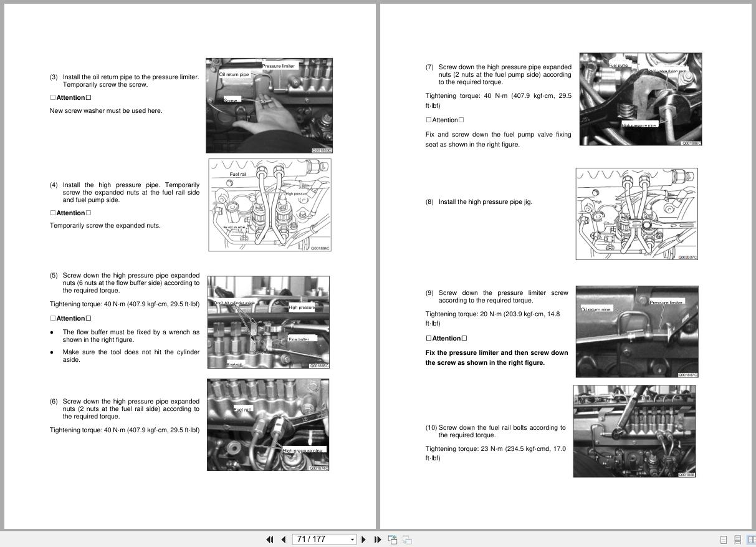
Task: Open the page selection dropdown
Action: pyautogui.click(x=353, y=539)
